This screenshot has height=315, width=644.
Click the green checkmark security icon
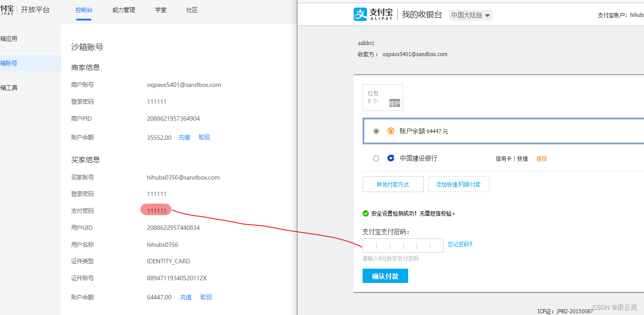366,213
